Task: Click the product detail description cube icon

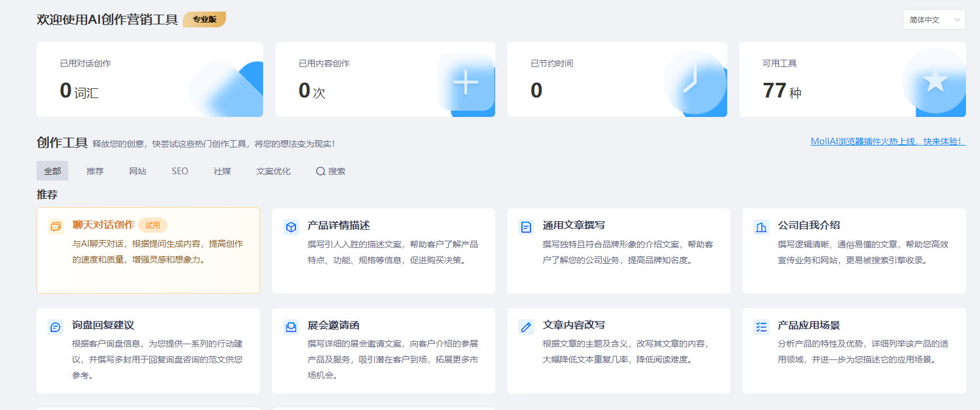Action: [291, 227]
